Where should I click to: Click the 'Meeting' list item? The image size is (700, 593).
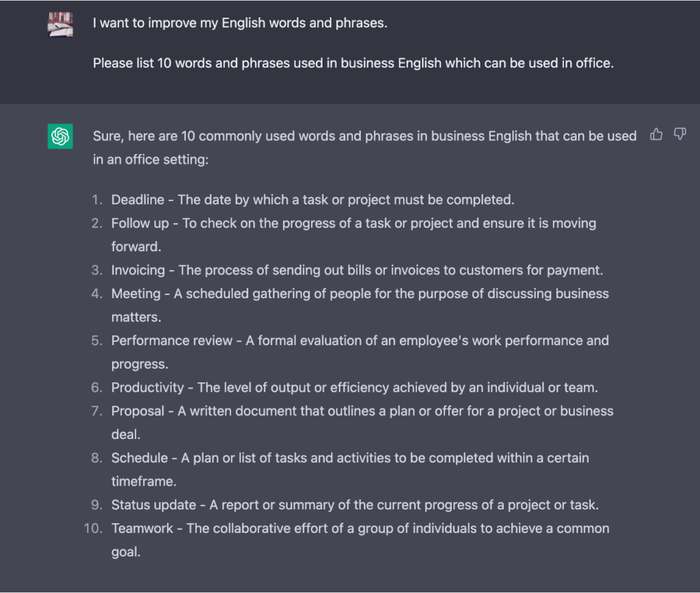(x=360, y=293)
